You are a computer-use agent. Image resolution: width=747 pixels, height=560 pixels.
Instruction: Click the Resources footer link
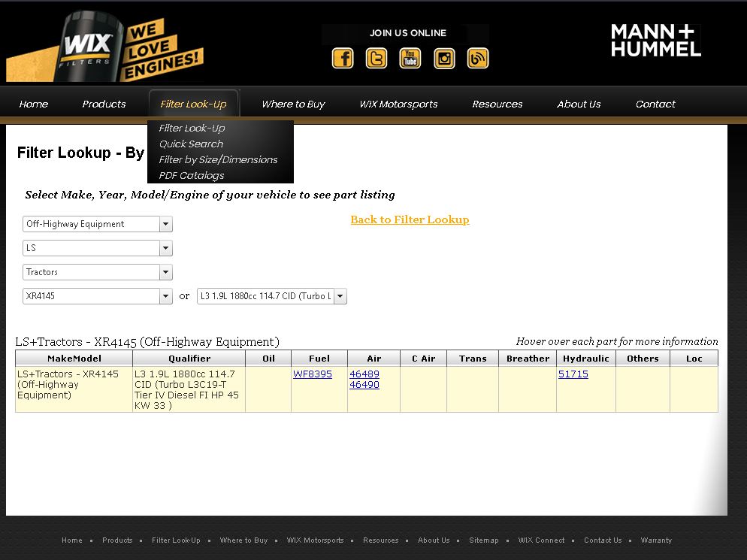click(381, 540)
